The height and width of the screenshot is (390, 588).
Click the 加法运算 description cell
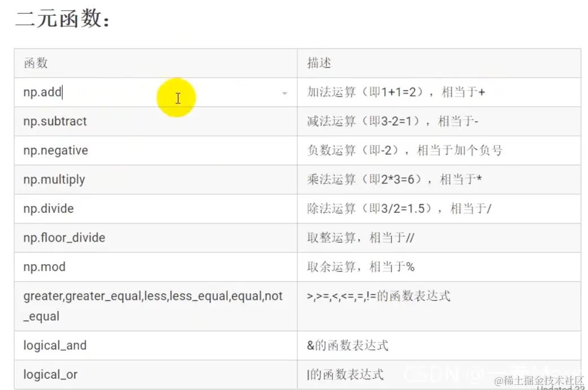coord(439,92)
